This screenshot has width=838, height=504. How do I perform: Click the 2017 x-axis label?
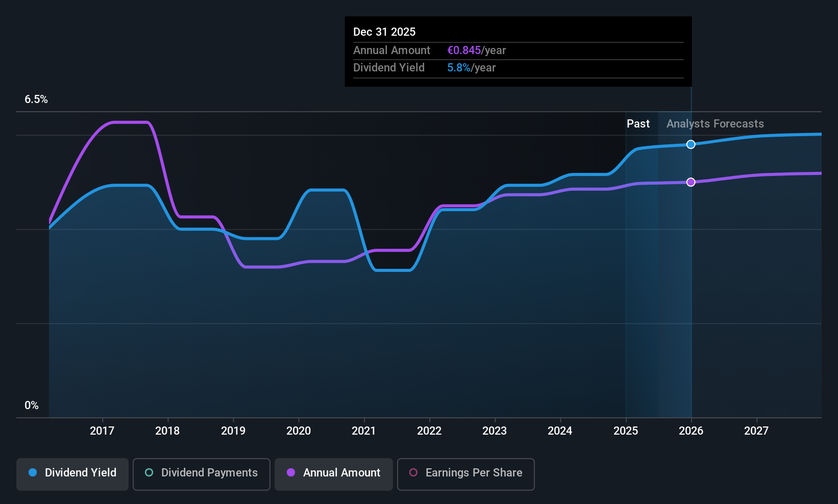(102, 431)
